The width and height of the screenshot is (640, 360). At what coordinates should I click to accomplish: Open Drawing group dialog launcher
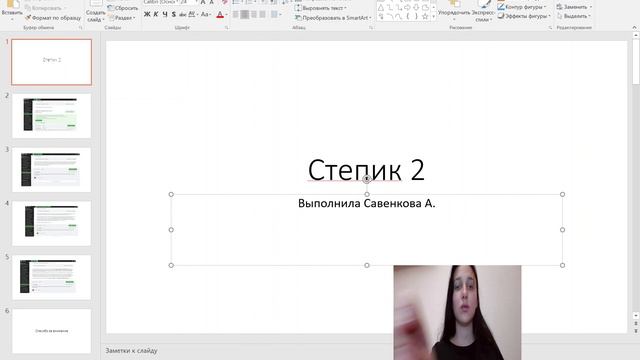click(x=550, y=28)
